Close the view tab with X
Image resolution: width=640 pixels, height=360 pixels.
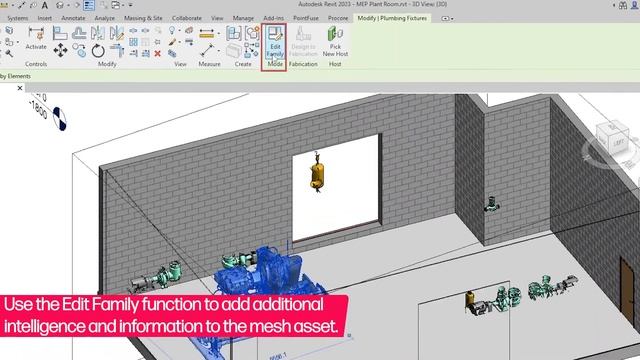tap(20, 88)
